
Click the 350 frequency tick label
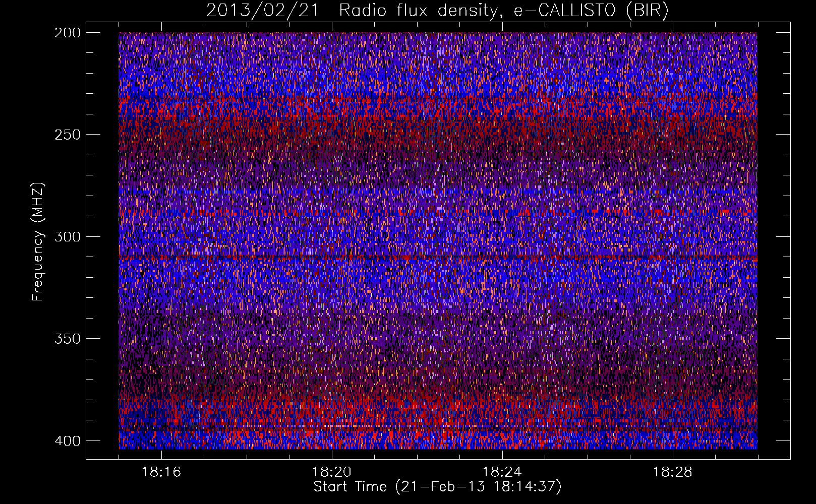[68, 339]
